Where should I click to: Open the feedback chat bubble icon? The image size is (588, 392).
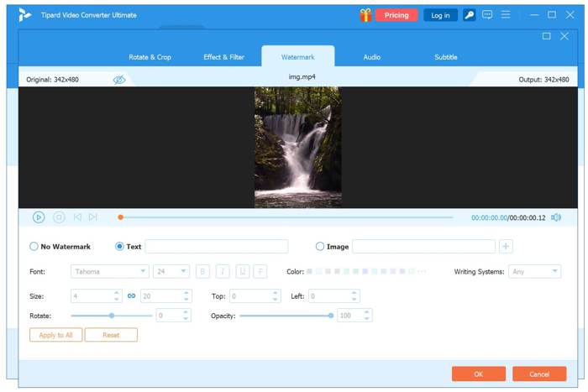tap(487, 15)
